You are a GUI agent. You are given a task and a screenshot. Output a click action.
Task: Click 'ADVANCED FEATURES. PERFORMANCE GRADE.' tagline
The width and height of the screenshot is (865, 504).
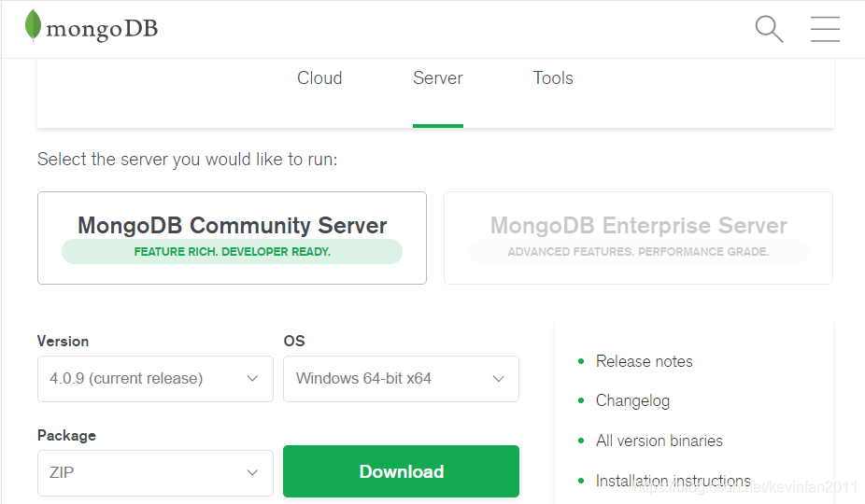pos(638,251)
